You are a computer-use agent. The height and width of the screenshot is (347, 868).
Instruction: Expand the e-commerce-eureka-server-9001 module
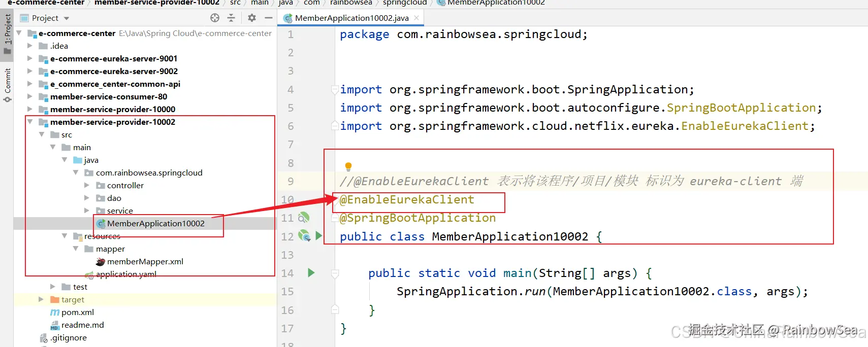point(30,58)
